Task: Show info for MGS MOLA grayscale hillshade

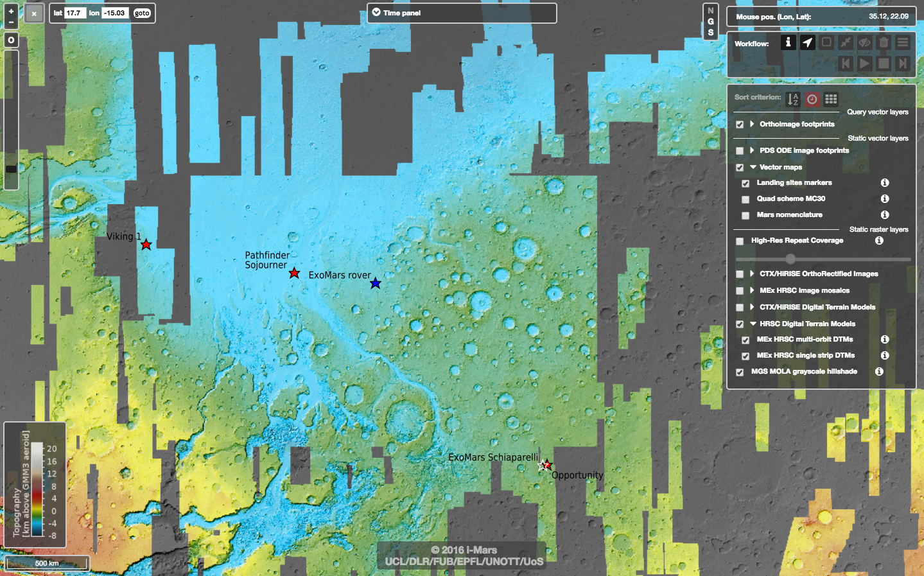Action: 879,371
